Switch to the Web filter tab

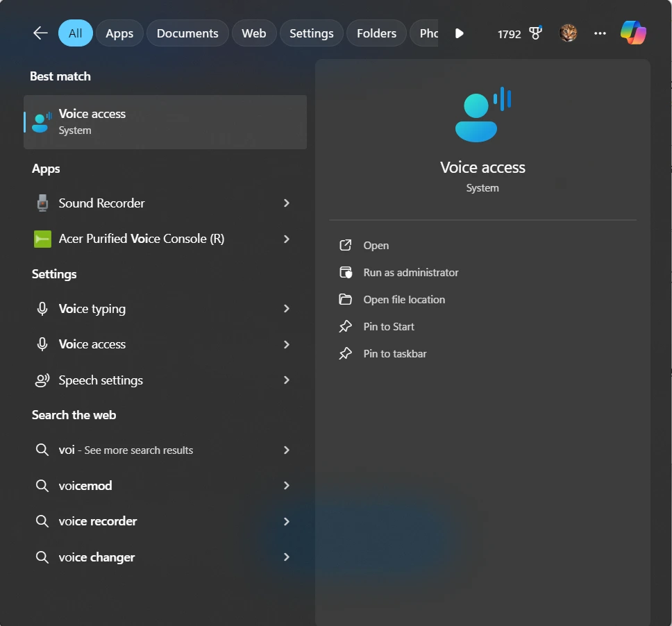[253, 33]
